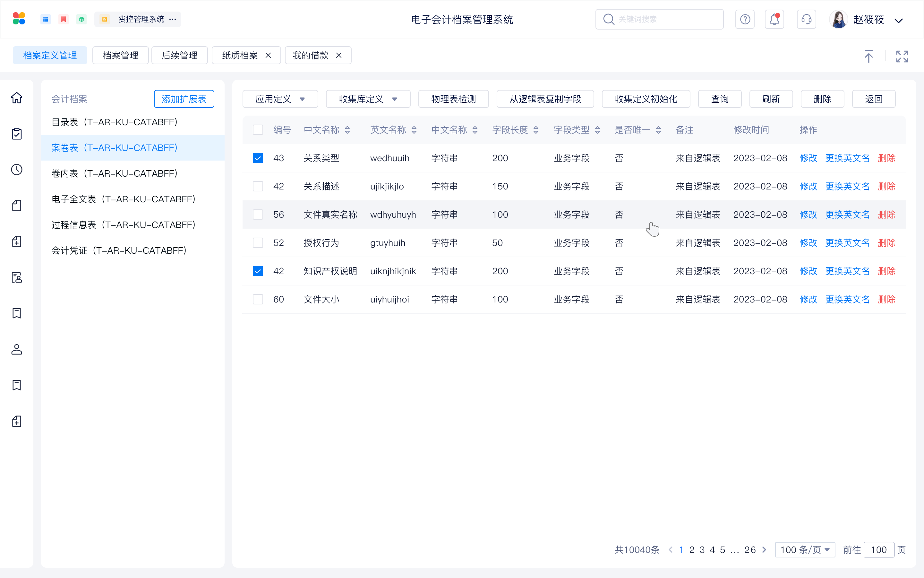
Task: Select 目录表 in the archive list
Action: [133, 122]
